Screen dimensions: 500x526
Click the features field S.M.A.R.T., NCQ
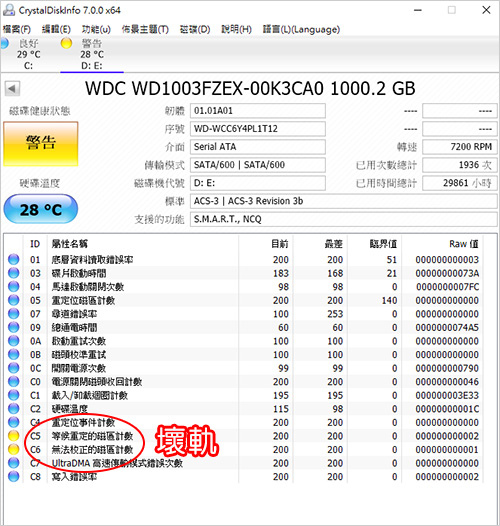[x=344, y=219]
